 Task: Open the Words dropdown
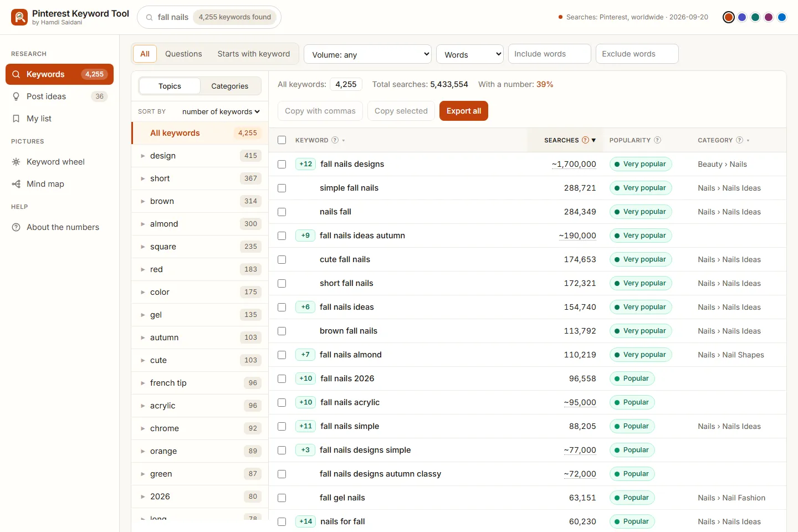coord(470,54)
